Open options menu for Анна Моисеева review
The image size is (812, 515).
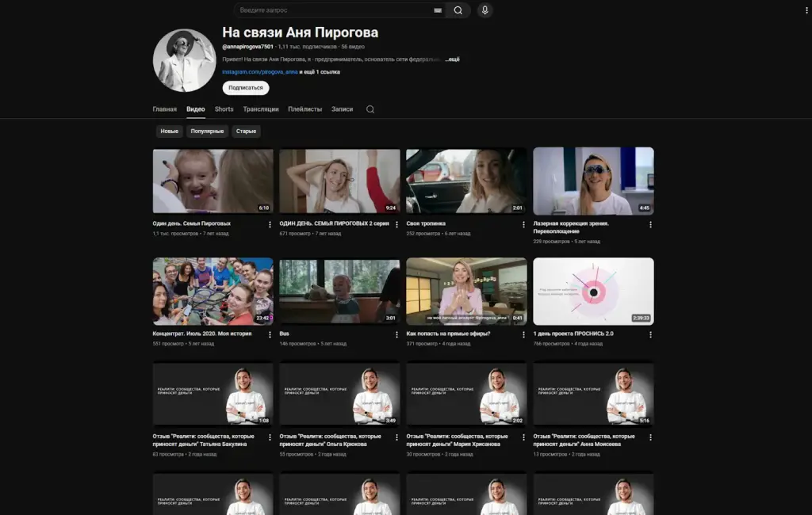[650, 437]
